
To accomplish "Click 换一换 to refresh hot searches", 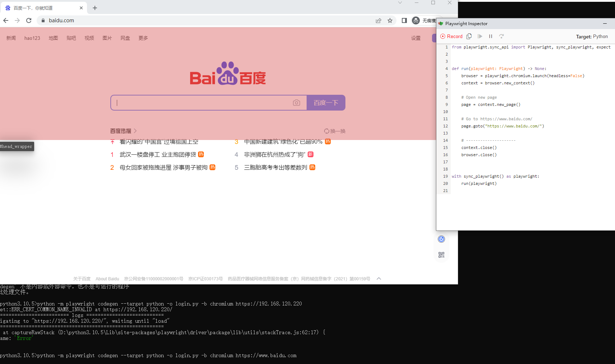I will 335,131.
